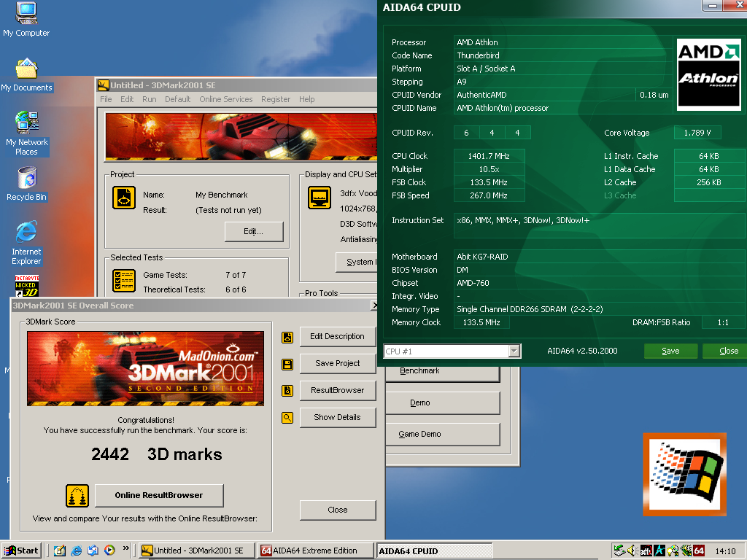Click the Online ResultBrowser button
This screenshot has height=560, width=747.
pyautogui.click(x=159, y=495)
